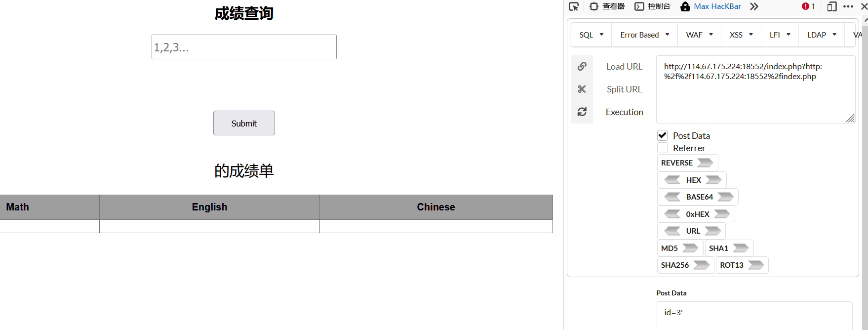Expand the Error Based dropdown
868x330 pixels.
pyautogui.click(x=645, y=35)
